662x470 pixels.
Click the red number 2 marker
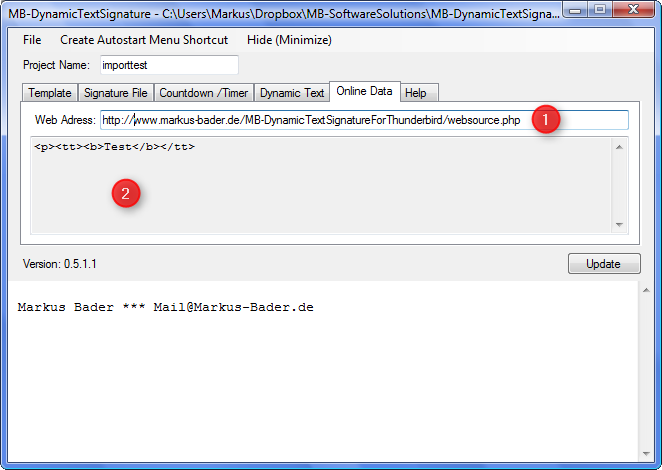(x=125, y=194)
